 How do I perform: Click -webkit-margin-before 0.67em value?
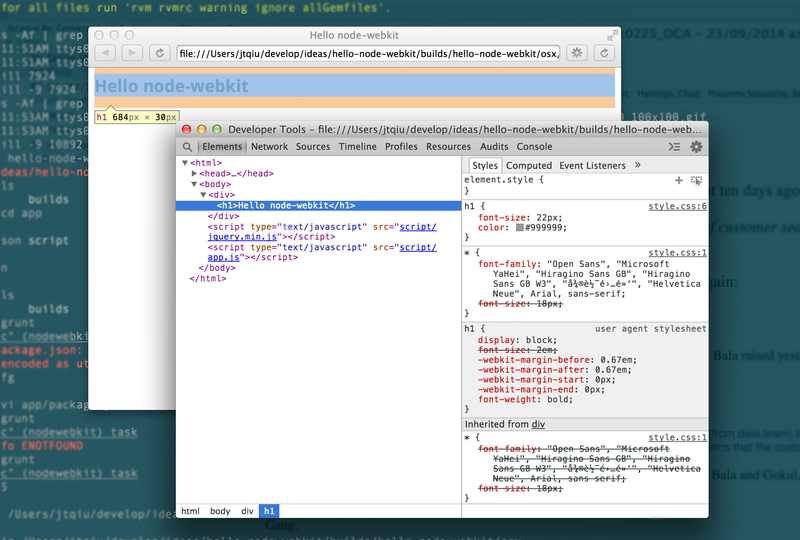point(618,360)
